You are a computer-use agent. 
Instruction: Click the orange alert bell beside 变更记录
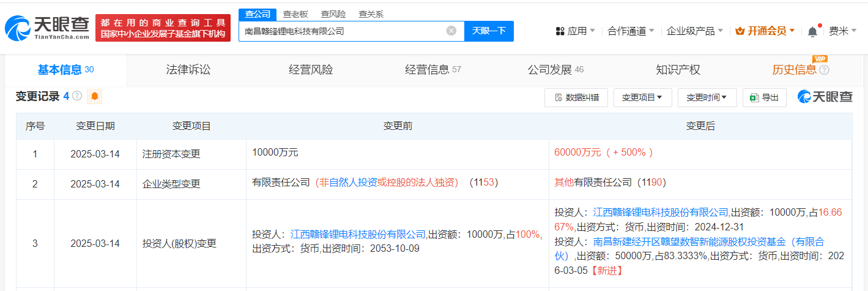(94, 96)
